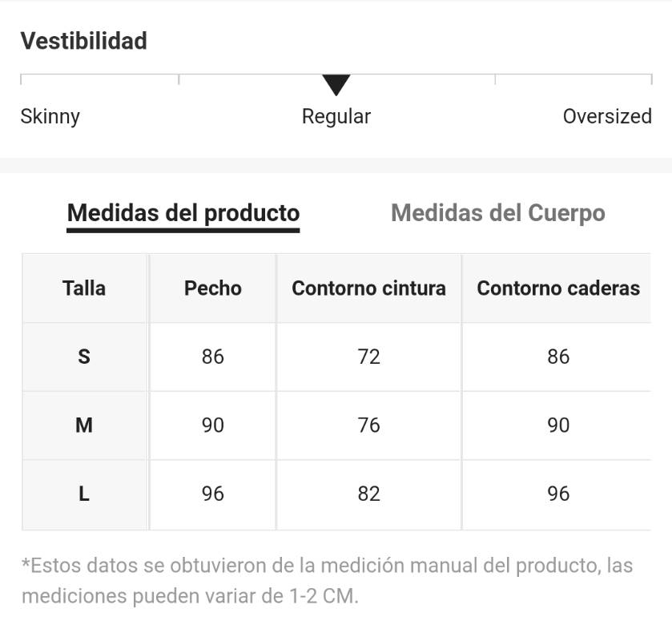Click the black triangle fit indicator
Image resolution: width=672 pixels, height=641 pixels.
tap(336, 84)
